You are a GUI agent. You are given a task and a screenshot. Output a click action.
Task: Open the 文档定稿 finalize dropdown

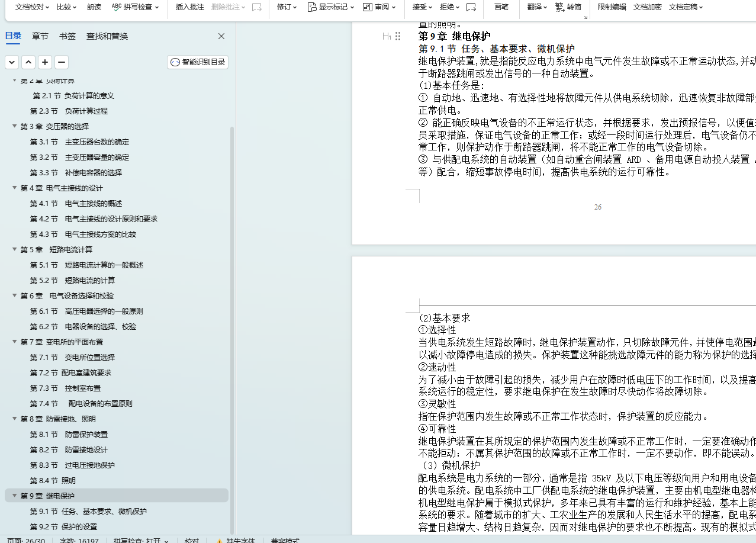click(686, 7)
